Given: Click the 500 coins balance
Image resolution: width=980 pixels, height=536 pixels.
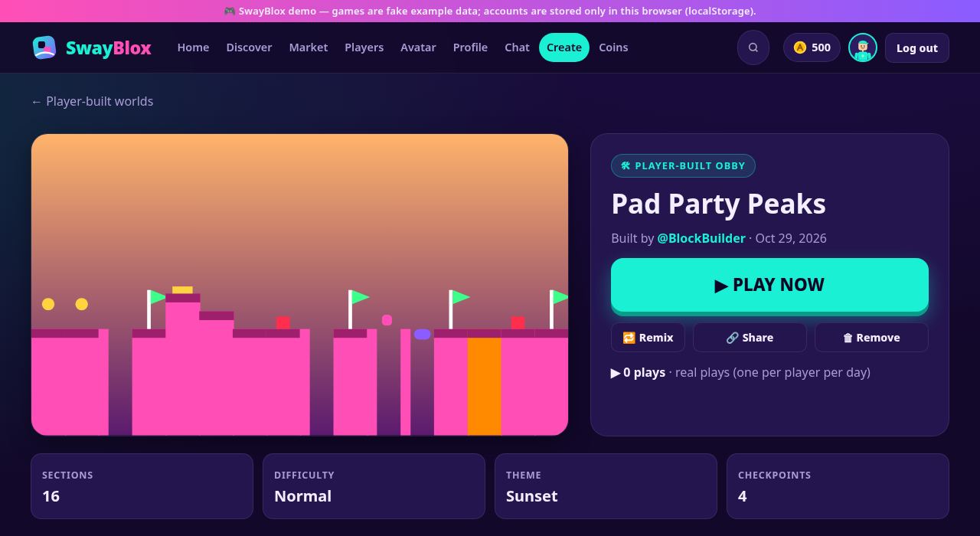Looking at the screenshot, I should click(x=812, y=47).
